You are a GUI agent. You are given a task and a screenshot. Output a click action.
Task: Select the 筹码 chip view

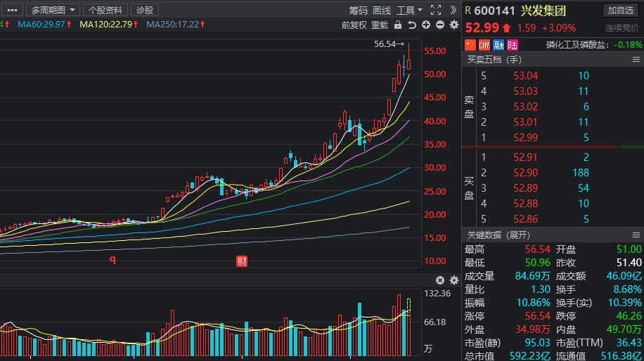coord(358,11)
